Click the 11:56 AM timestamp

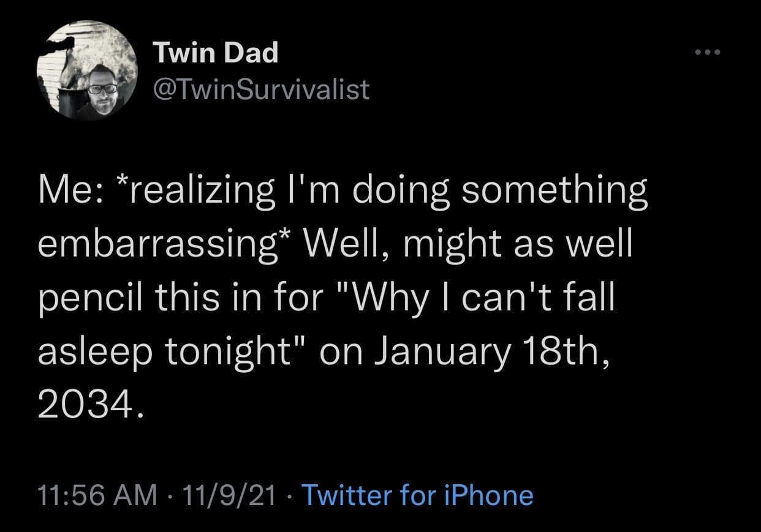(97, 495)
